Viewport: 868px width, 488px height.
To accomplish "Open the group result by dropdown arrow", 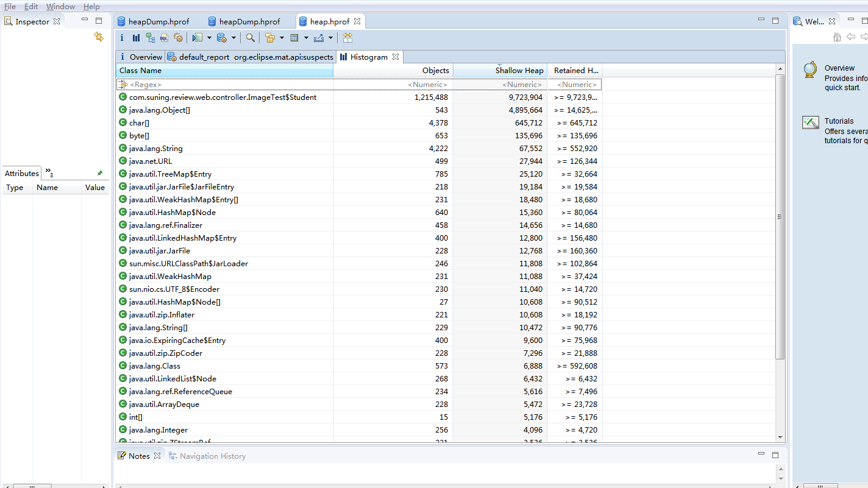I will point(282,38).
